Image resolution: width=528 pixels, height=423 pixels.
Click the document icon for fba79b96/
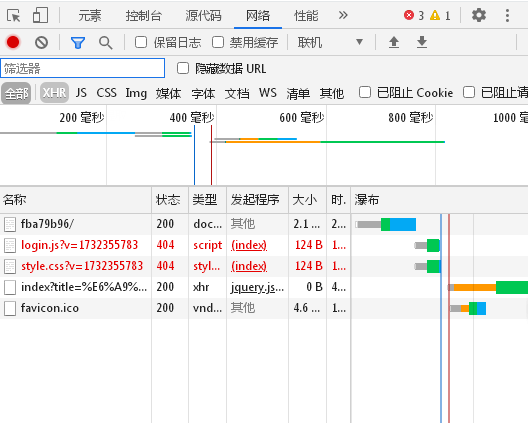10,225
